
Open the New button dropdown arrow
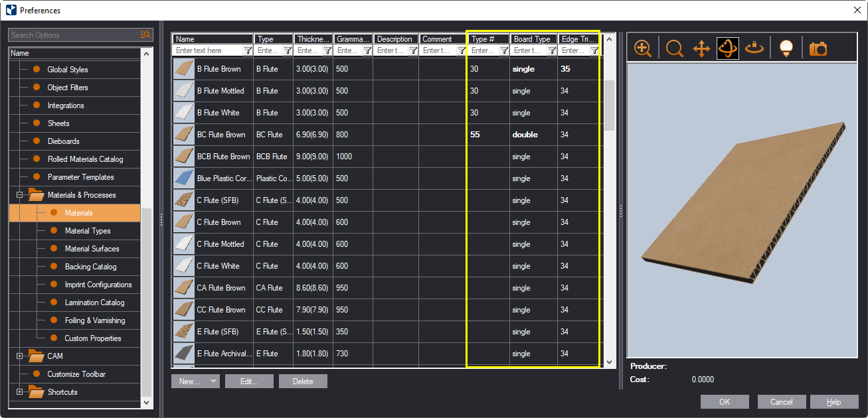213,382
